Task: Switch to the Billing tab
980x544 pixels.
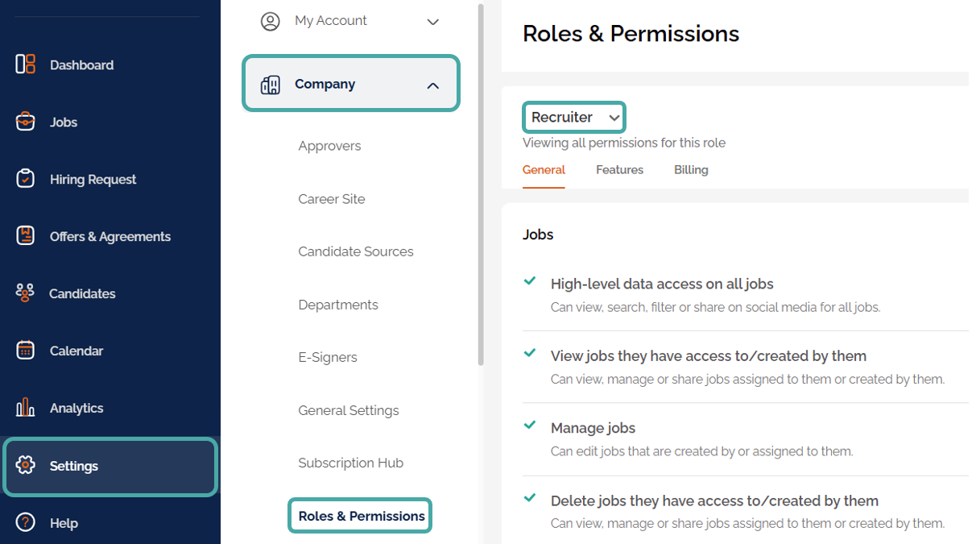Action: tap(691, 170)
